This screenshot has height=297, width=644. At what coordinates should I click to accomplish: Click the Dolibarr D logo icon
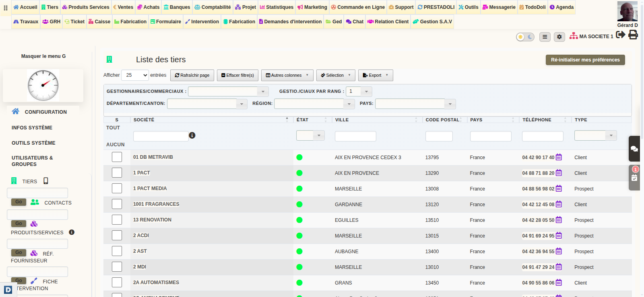point(8,289)
